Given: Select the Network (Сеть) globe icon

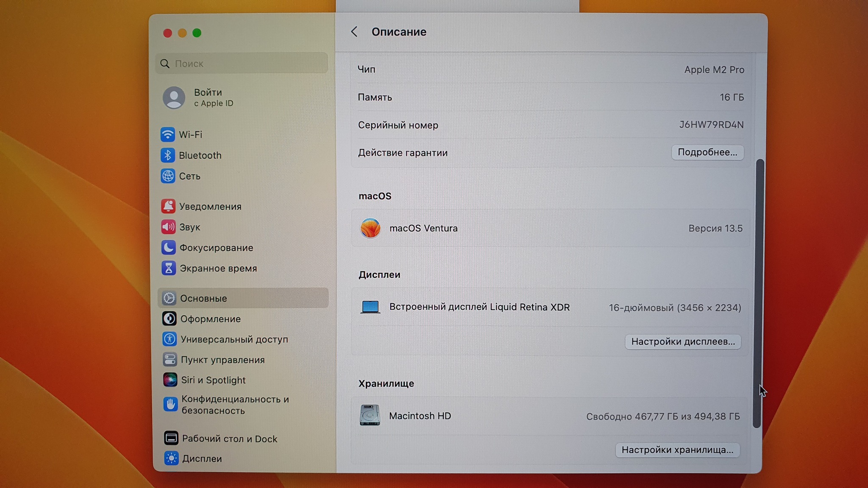Looking at the screenshot, I should (168, 176).
